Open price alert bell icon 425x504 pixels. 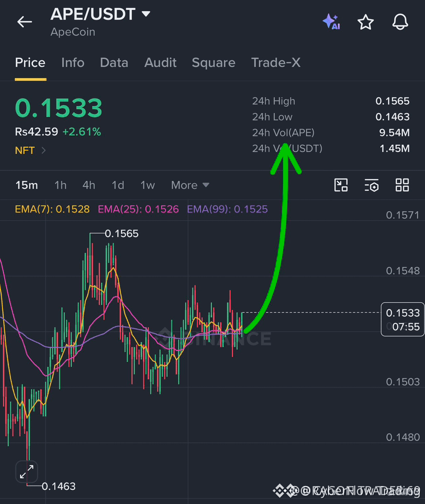[x=400, y=22]
